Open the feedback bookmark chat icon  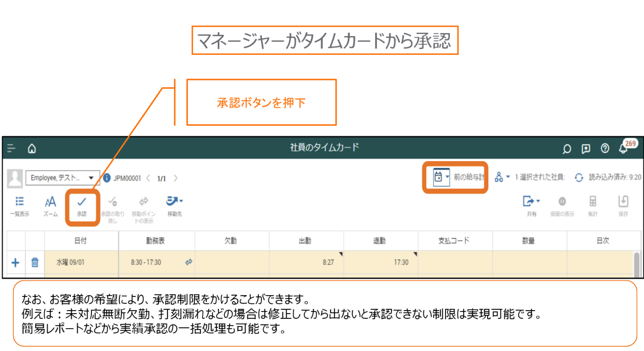585,149
